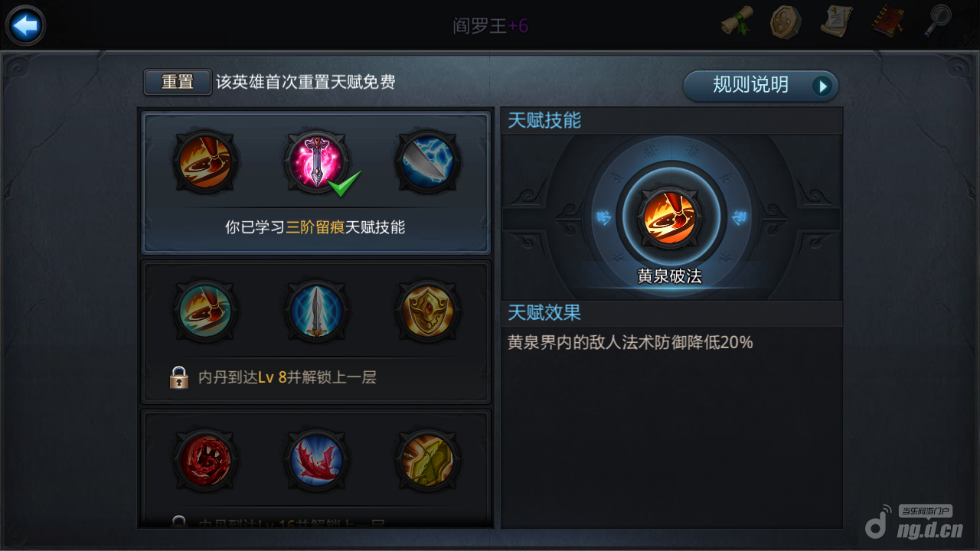Select the blue sword talent in second tier

(x=317, y=311)
